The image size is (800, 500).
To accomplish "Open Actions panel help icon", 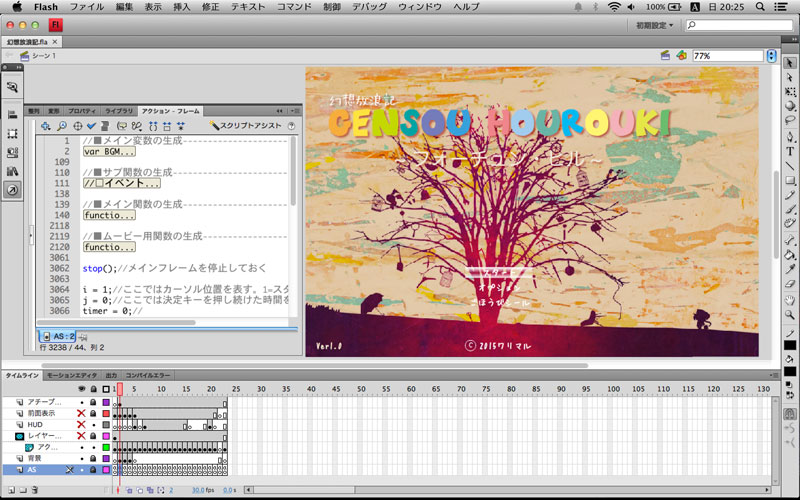I will click(x=291, y=126).
